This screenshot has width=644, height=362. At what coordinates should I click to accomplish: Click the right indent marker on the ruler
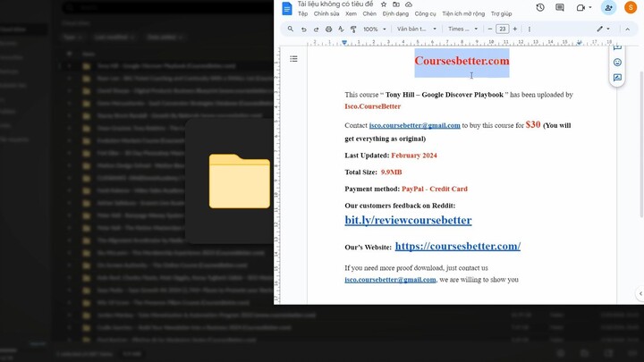(579, 42)
